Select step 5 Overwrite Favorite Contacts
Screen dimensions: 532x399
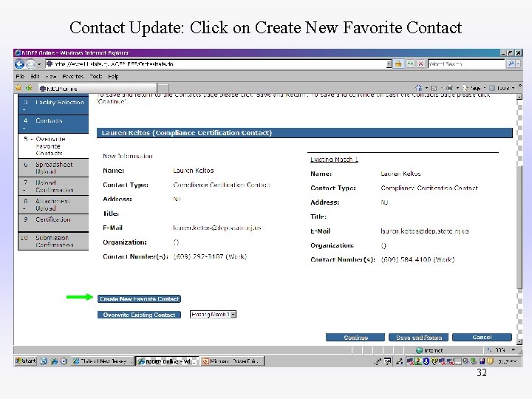coord(54,146)
